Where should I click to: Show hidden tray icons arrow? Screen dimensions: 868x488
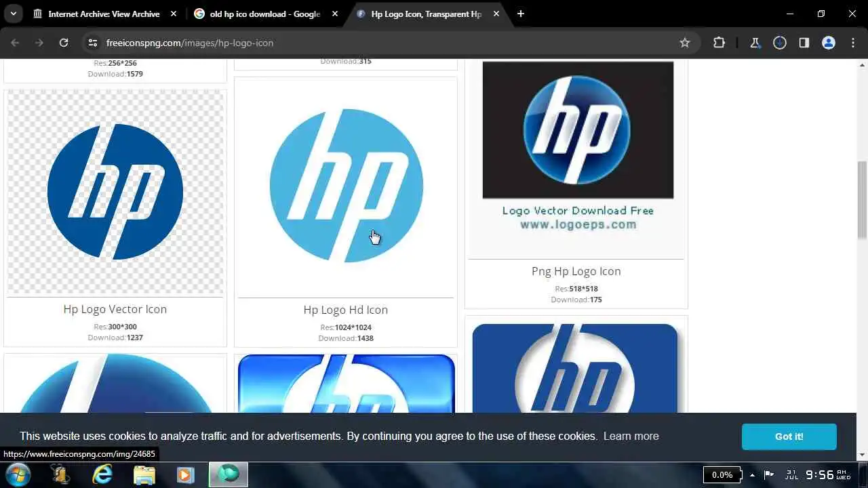[x=752, y=474]
